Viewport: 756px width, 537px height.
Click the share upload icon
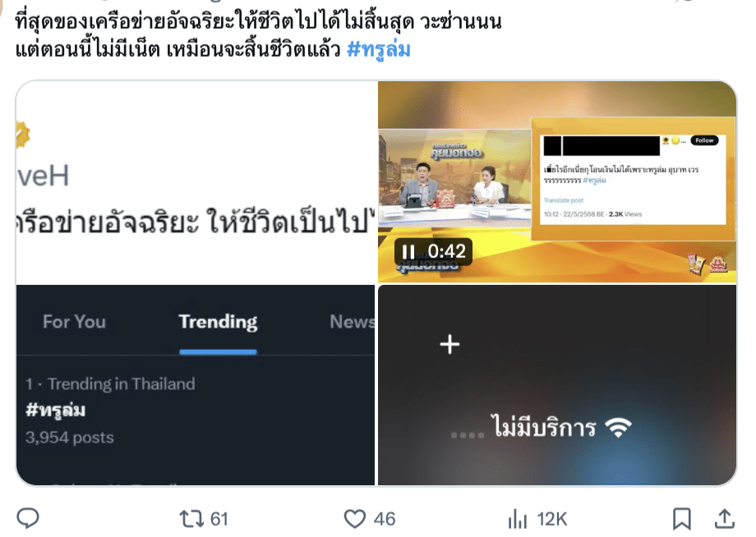click(724, 518)
